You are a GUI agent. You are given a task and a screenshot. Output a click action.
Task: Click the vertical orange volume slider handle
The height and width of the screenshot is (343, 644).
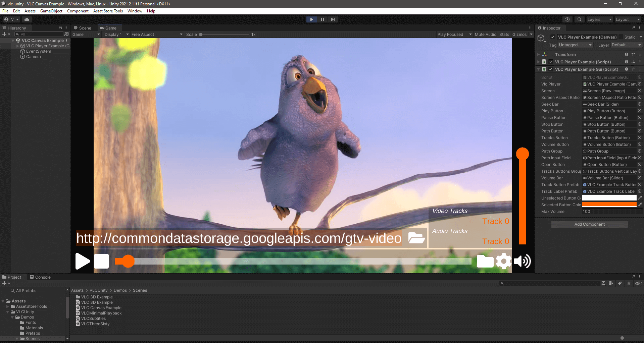tap(523, 154)
